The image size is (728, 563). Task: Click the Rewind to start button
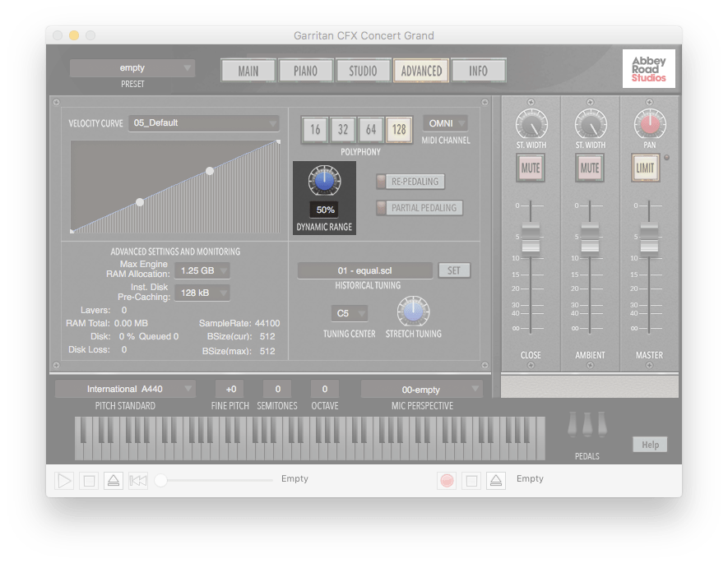click(138, 481)
